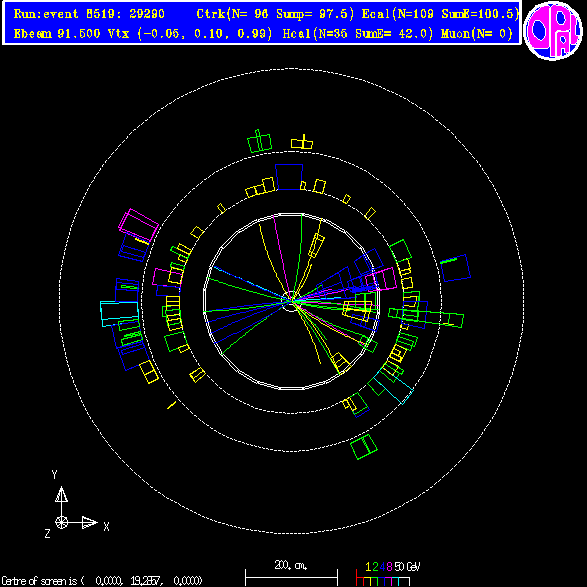Click the Ecal SumE=100.5 header readout
The width and height of the screenshot is (587, 587).
click(440, 14)
